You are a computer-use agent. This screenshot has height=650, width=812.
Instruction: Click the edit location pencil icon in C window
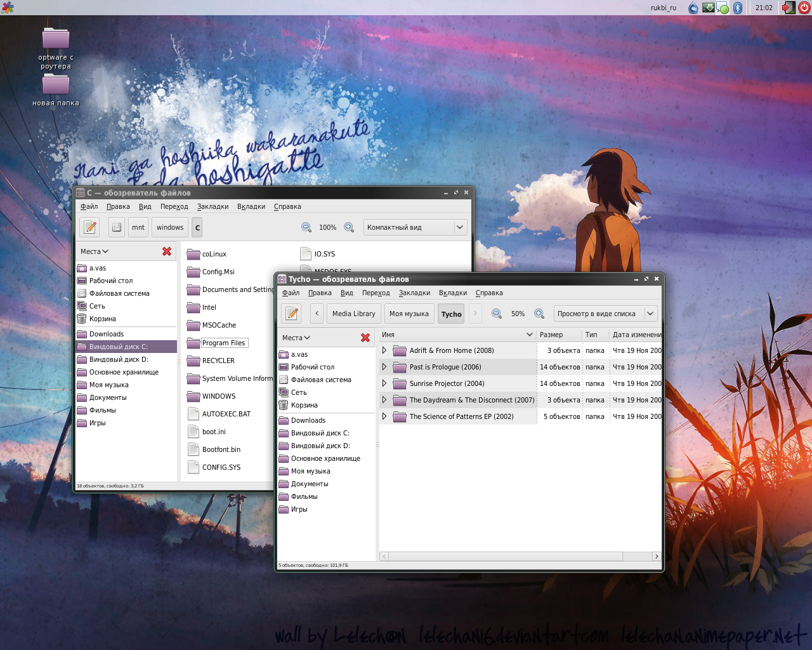click(90, 227)
